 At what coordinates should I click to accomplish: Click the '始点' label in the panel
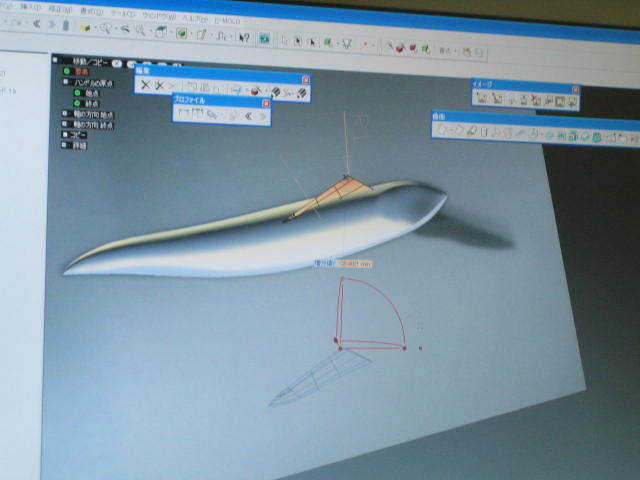[92, 93]
